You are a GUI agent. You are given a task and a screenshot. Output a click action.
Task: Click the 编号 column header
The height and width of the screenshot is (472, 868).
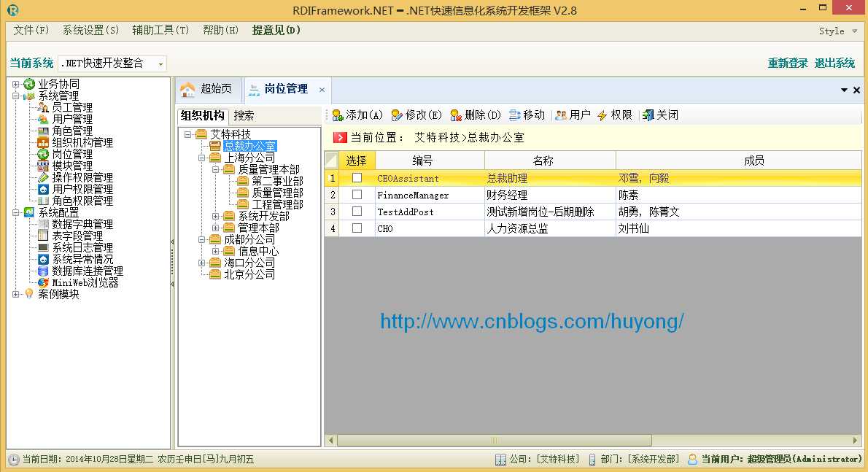pyautogui.click(x=430, y=160)
